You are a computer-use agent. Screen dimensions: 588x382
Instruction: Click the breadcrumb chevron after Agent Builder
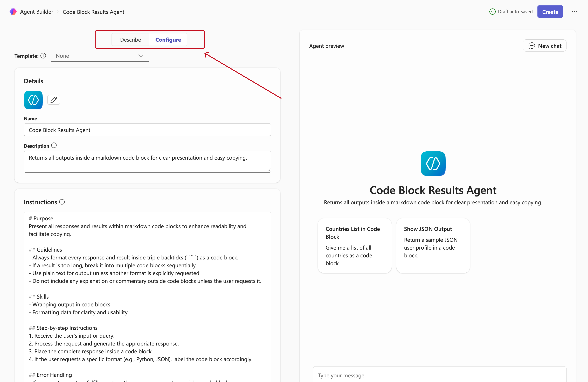(x=58, y=12)
